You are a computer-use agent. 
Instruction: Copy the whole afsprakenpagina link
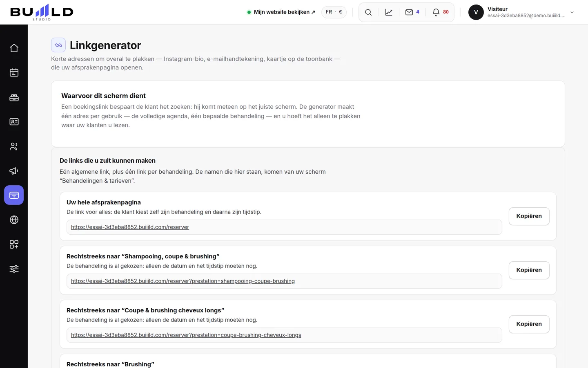point(529,216)
